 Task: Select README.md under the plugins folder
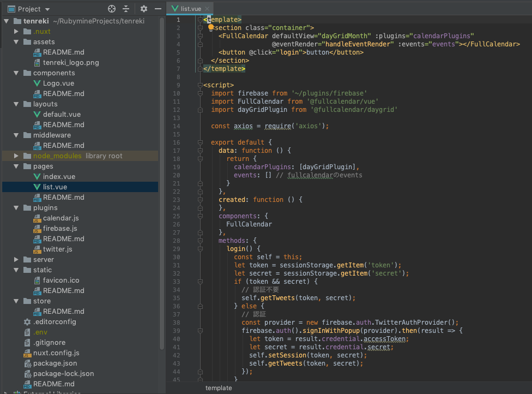(x=80, y=239)
